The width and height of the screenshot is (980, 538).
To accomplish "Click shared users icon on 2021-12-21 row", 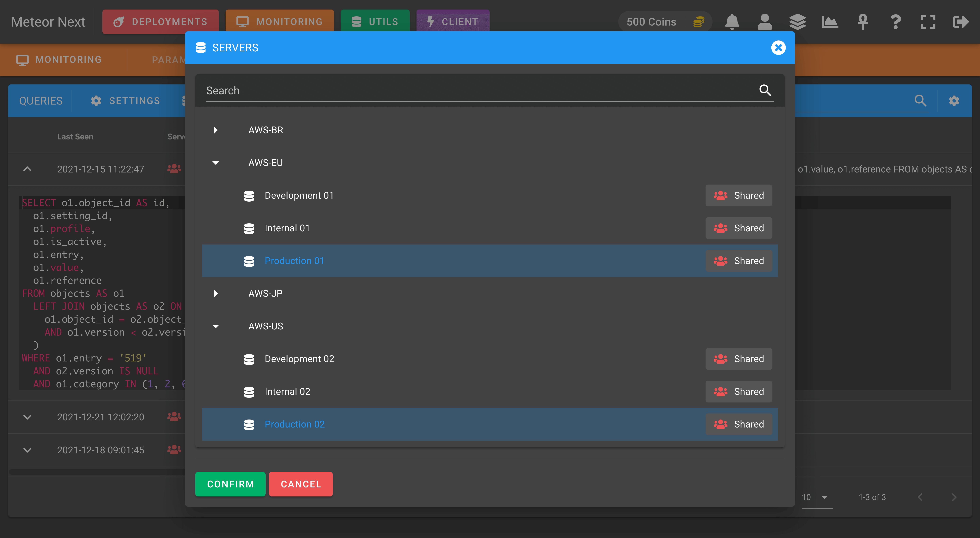I will point(174,417).
